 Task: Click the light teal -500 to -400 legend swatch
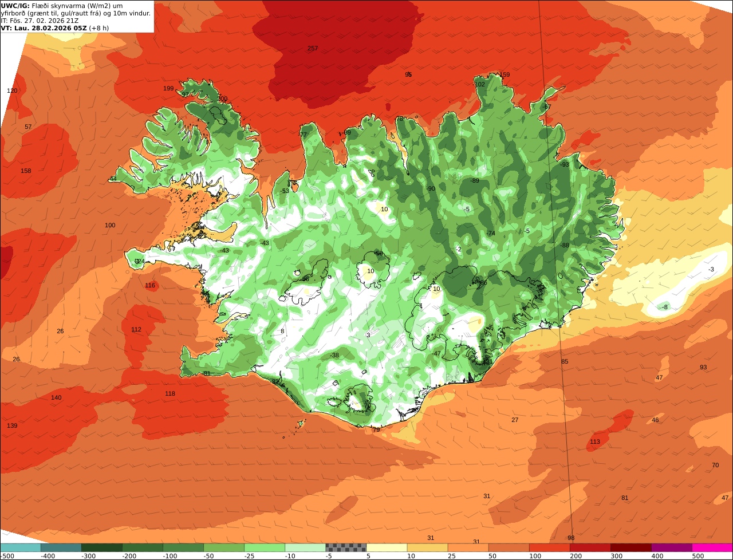click(x=20, y=547)
